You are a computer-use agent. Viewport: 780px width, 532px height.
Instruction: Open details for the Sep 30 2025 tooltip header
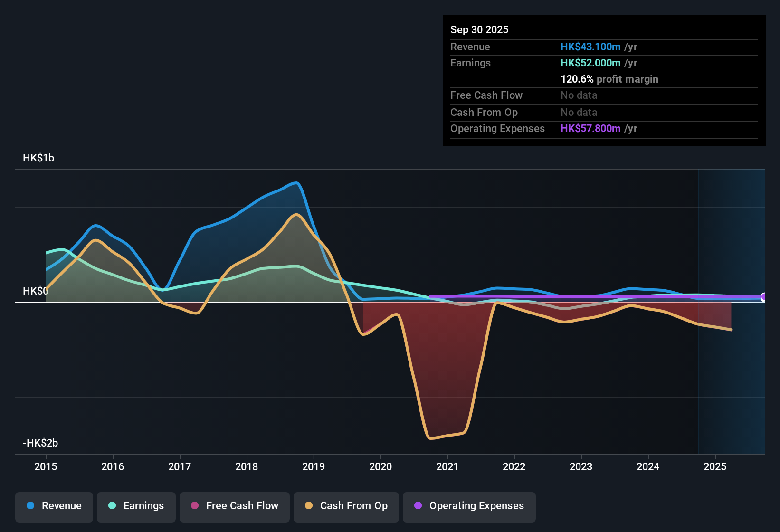479,29
